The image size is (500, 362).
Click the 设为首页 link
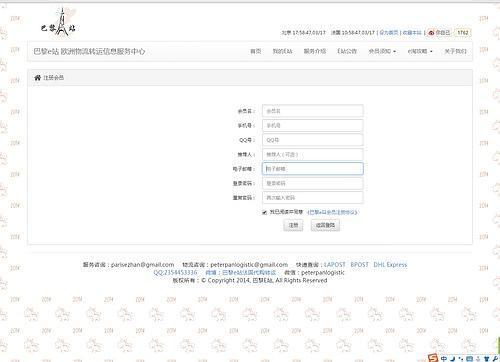pyautogui.click(x=389, y=33)
